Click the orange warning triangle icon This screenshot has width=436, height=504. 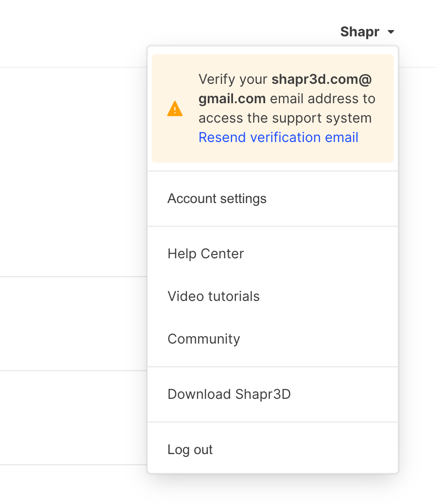click(175, 109)
